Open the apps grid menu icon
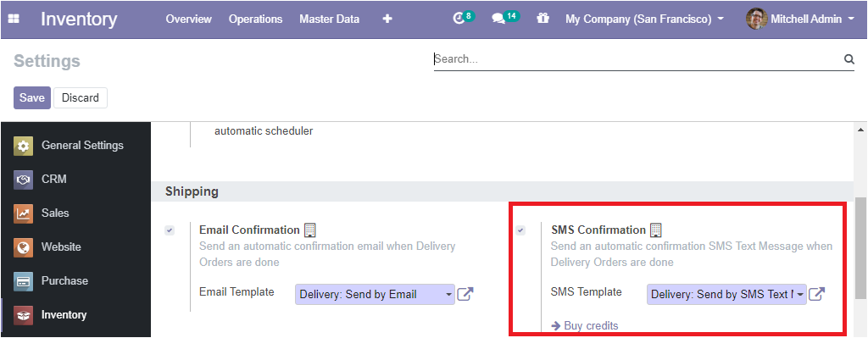The image size is (868, 338). 14,19
